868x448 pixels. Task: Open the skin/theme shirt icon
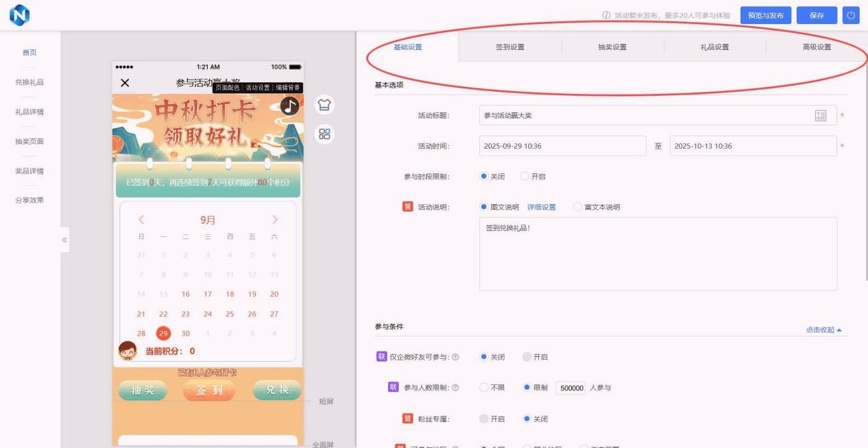point(325,105)
